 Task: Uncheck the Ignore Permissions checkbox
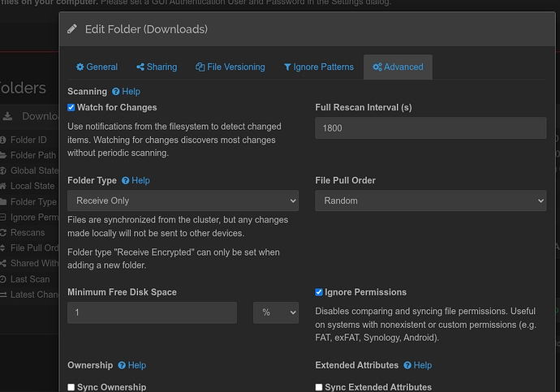(x=319, y=292)
